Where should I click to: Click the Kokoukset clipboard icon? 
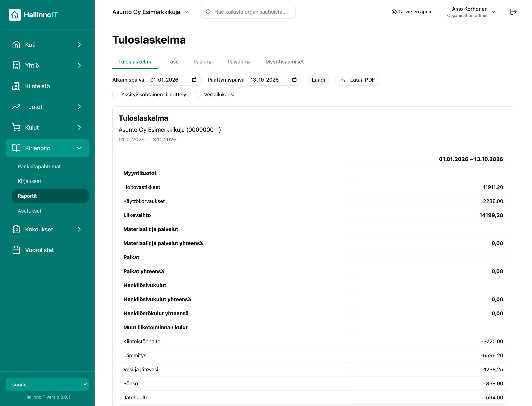click(x=16, y=229)
